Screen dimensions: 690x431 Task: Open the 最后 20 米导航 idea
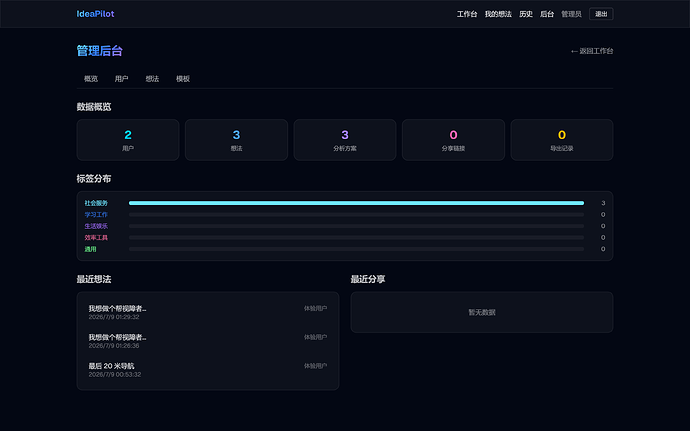tap(208, 370)
